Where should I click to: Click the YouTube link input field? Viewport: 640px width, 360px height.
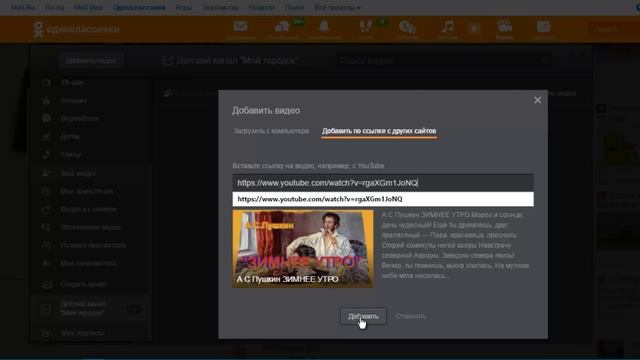[x=383, y=183]
